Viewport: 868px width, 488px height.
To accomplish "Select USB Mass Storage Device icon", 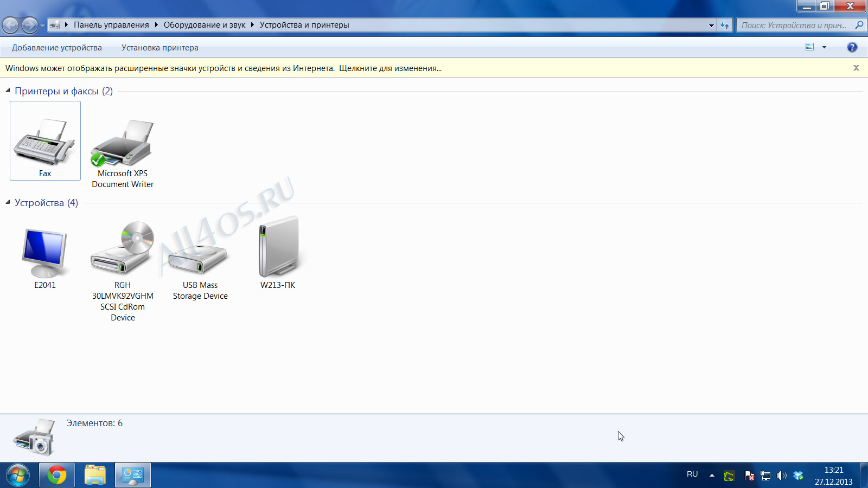I will (x=200, y=271).
